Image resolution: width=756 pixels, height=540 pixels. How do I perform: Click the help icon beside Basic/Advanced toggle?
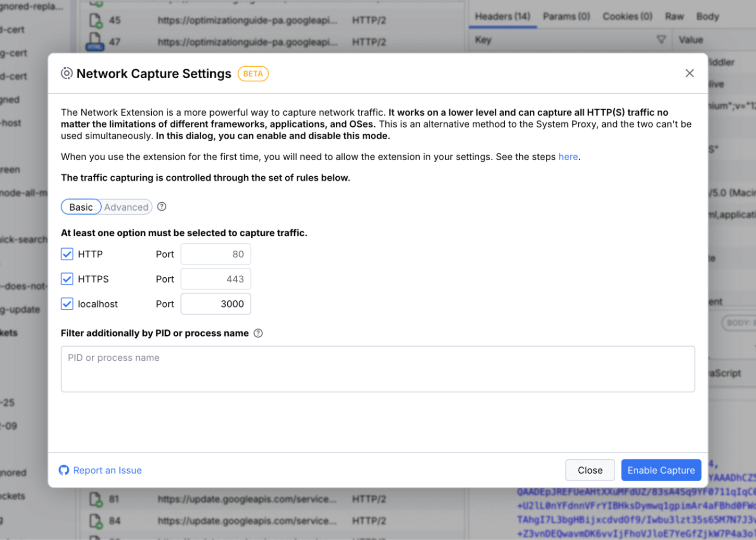pyautogui.click(x=162, y=207)
